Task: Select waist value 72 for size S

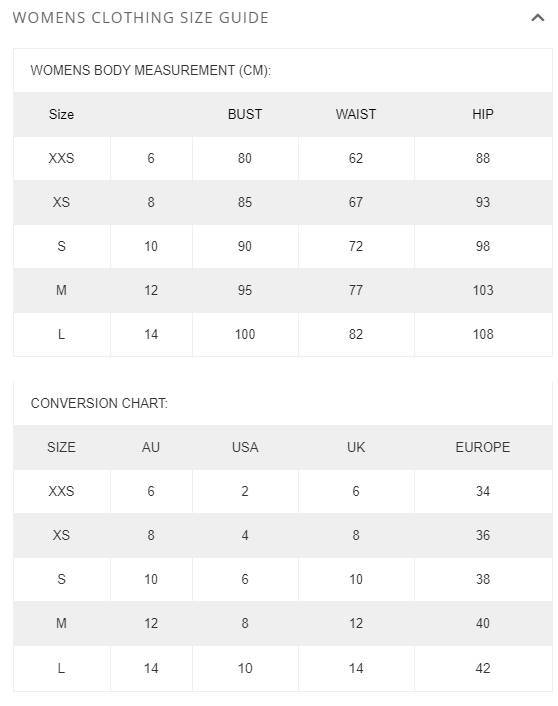Action: pos(356,246)
